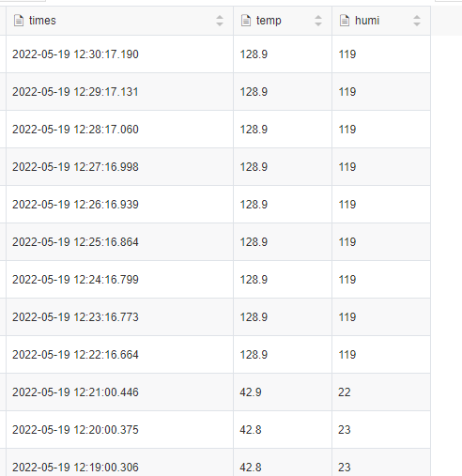The width and height of the screenshot is (462, 476).
Task: Click temp 128.9 in the 12:25:16.864 row
Action: click(x=283, y=242)
